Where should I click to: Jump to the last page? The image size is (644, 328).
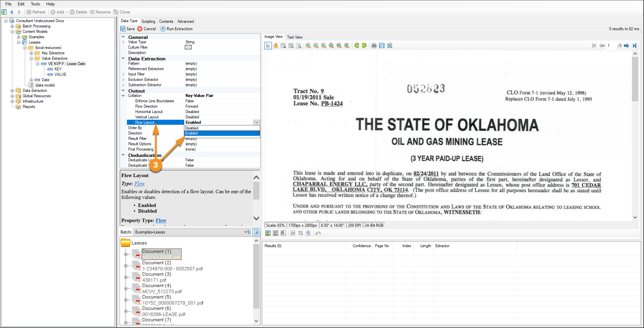point(634,46)
